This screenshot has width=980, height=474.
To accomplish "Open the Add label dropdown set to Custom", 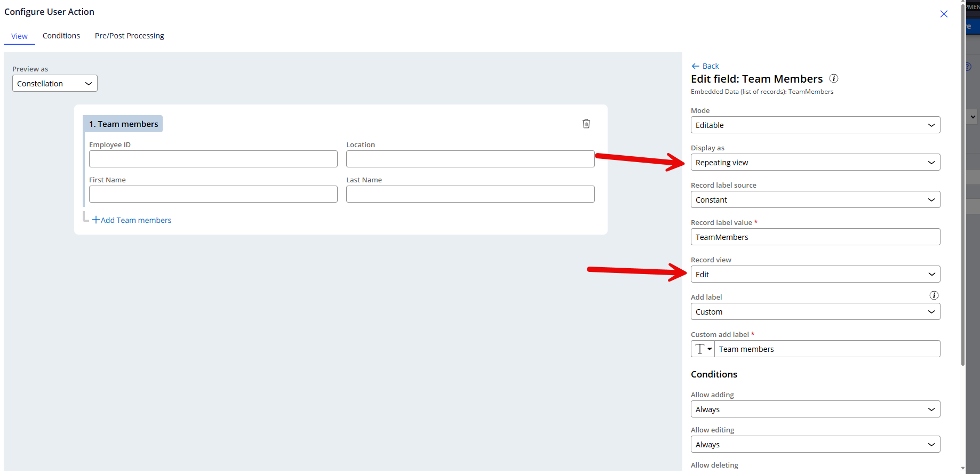I will 815,312.
